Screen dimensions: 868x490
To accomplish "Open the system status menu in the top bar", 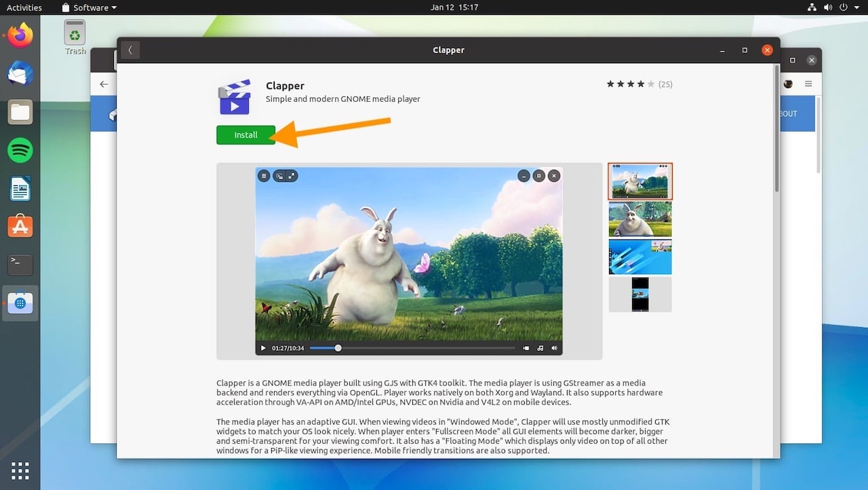I will tap(834, 7).
